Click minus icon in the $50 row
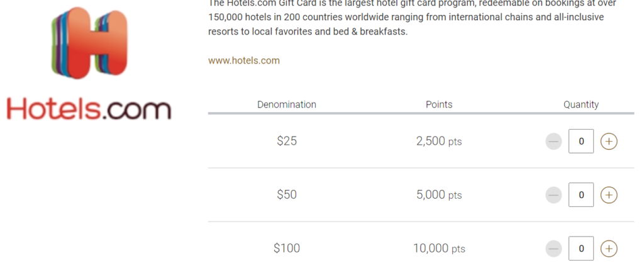644x275 pixels. click(x=553, y=195)
